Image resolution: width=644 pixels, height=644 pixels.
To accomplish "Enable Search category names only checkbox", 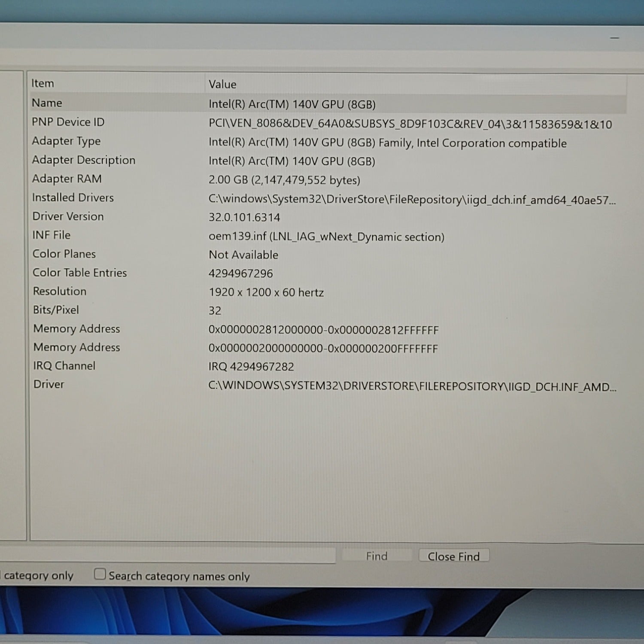I will coord(100,574).
